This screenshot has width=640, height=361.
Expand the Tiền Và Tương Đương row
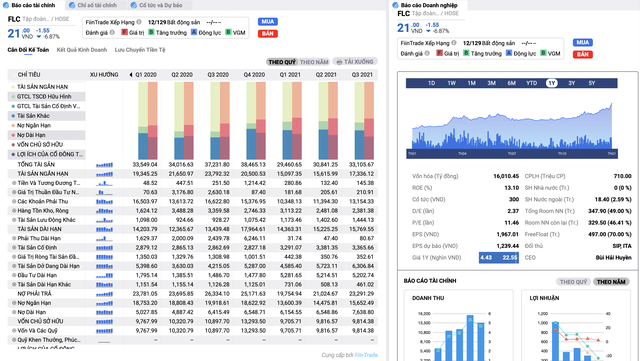point(14,183)
